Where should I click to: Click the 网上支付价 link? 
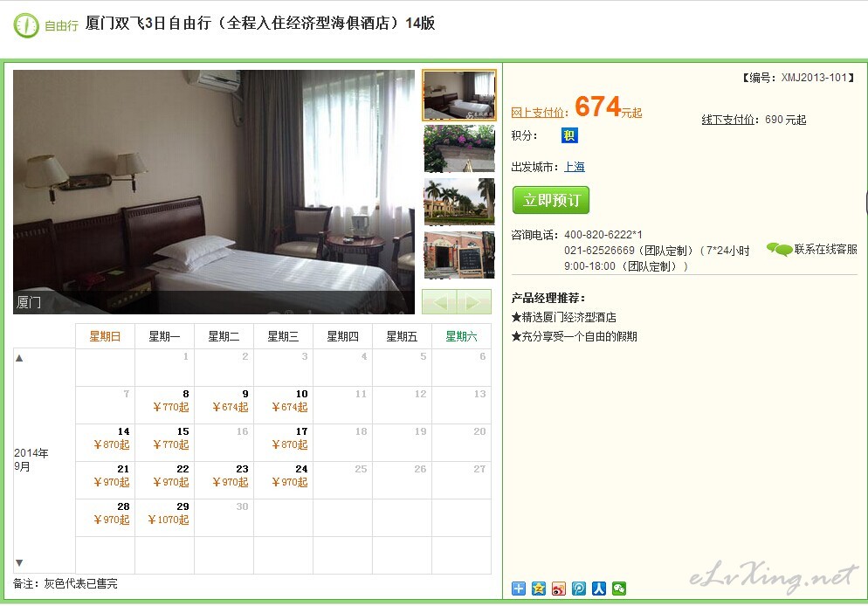(x=538, y=113)
